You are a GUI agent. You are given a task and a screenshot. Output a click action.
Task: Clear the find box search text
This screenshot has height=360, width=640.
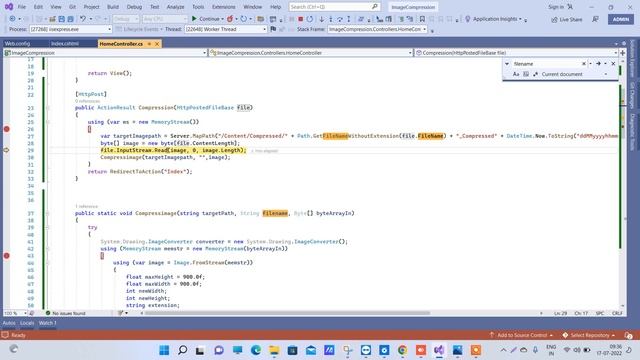pos(584,64)
